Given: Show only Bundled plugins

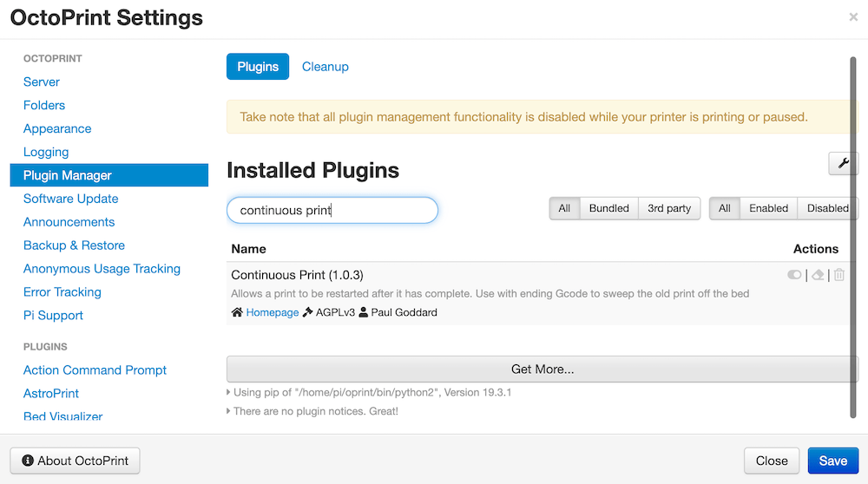Looking at the screenshot, I should (608, 208).
